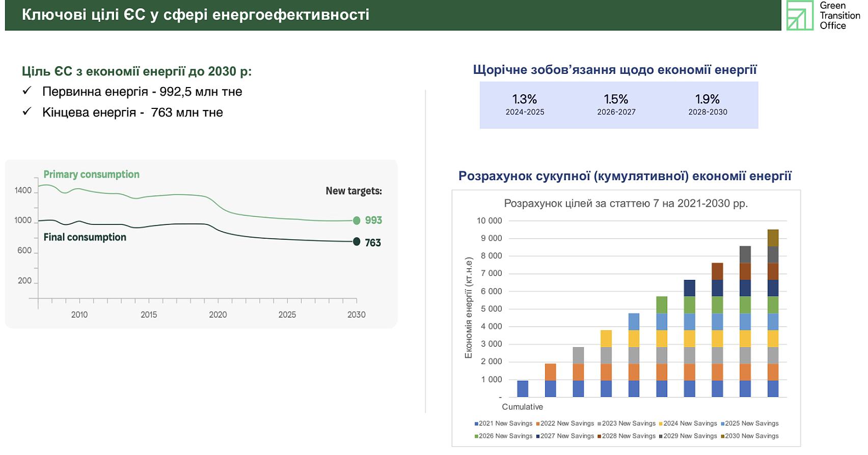
Task: Click the Cumulative axis label
Action: click(522, 407)
